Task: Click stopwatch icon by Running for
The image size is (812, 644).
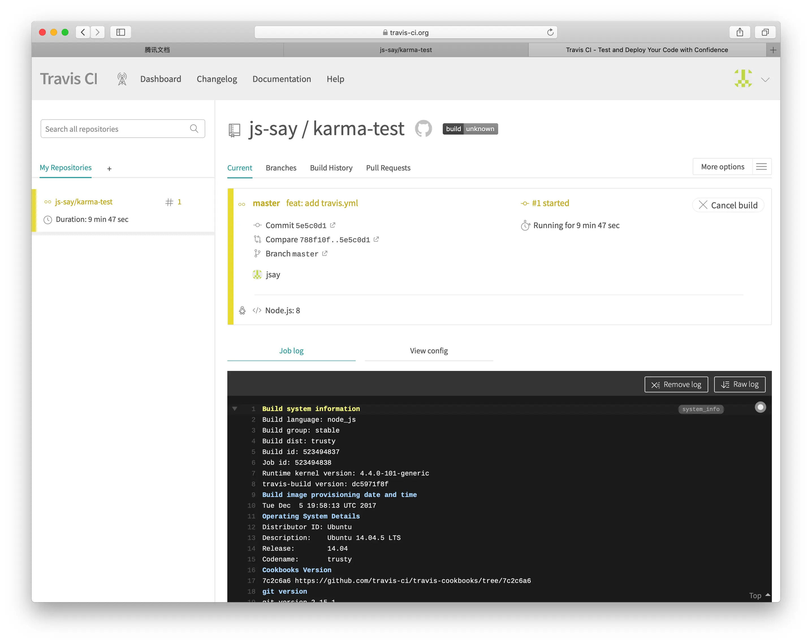Action: (x=525, y=225)
